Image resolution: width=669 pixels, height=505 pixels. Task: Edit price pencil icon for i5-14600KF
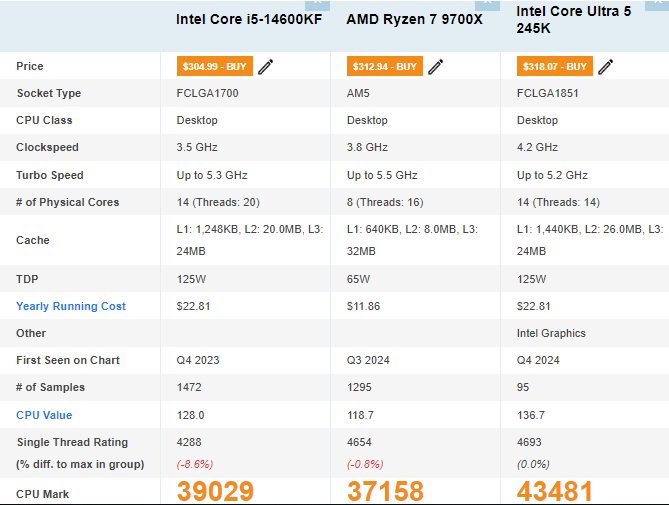point(265,67)
